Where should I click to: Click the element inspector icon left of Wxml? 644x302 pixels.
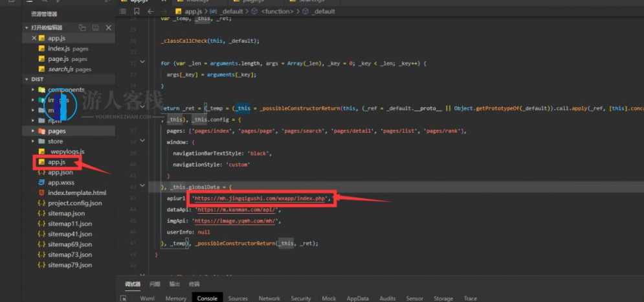(x=124, y=299)
